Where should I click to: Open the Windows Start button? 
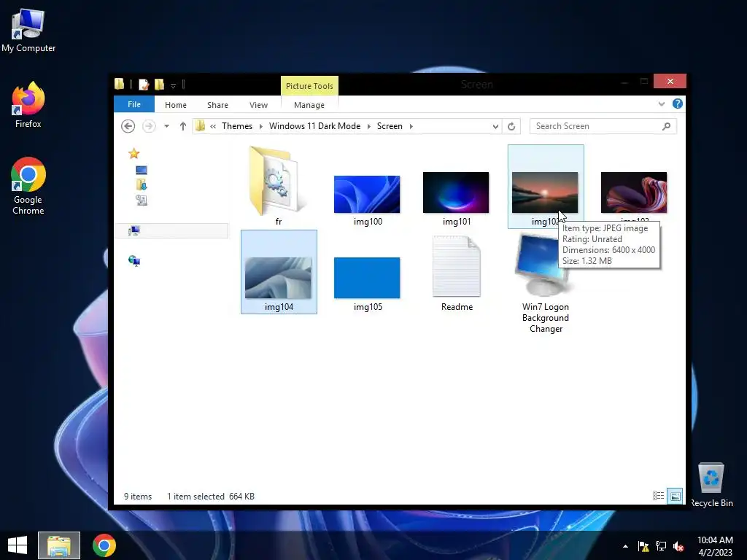pyautogui.click(x=18, y=545)
